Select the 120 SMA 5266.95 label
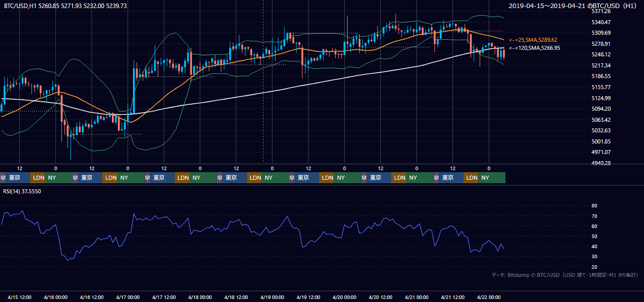Viewport: 644px width, 302px height. coord(535,48)
